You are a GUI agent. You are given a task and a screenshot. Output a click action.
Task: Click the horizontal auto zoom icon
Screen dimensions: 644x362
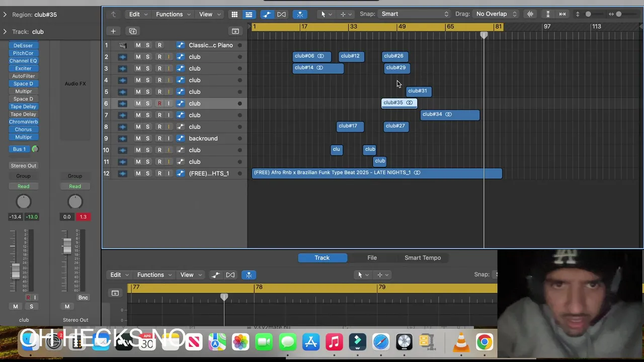pyautogui.click(x=562, y=14)
